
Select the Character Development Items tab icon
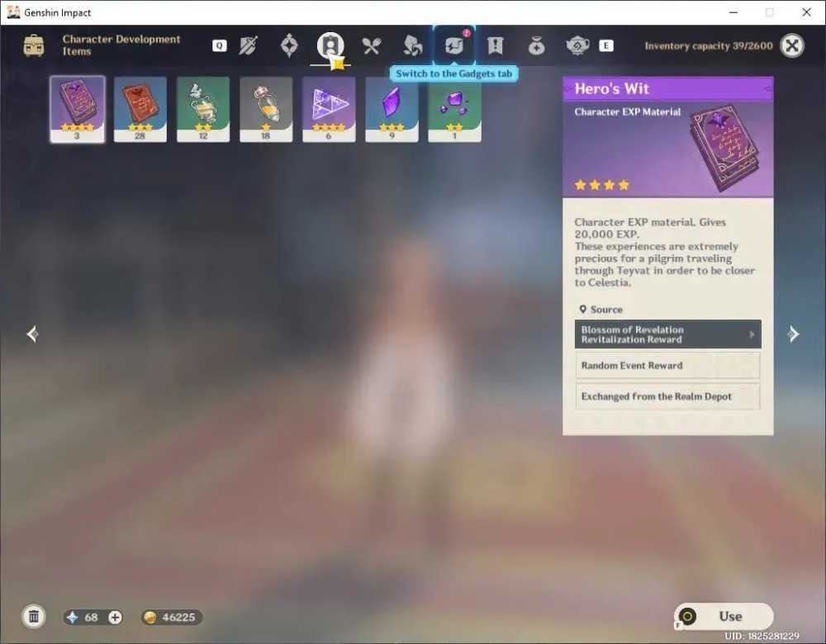[330, 45]
